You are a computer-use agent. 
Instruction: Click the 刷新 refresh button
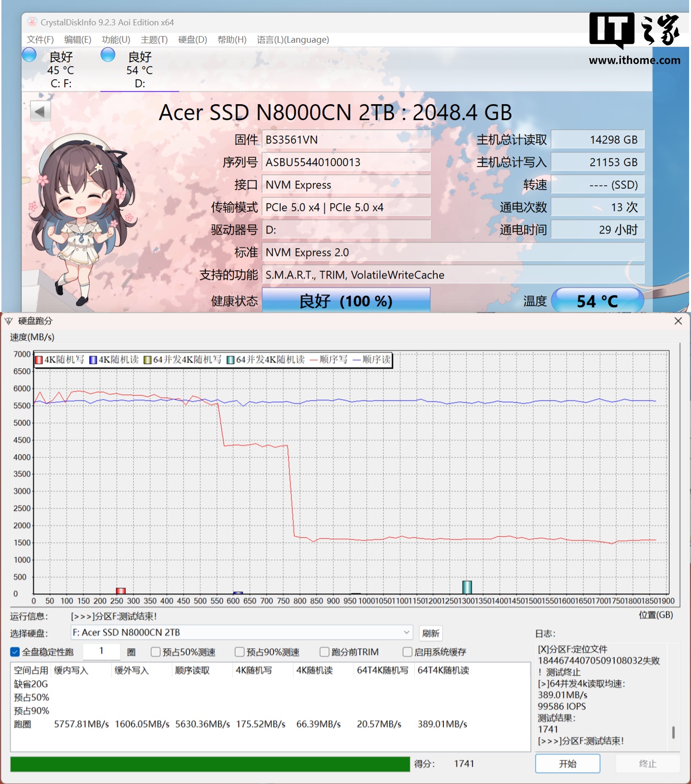430,633
